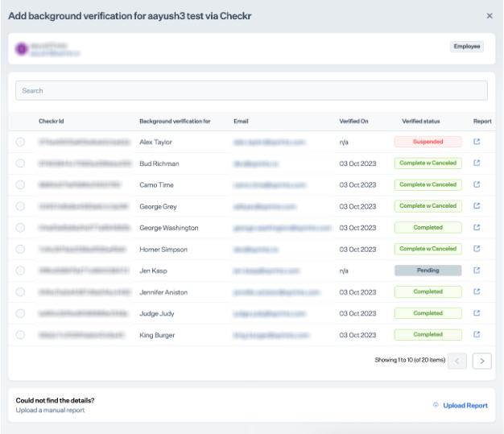504x434 pixels.
Task: Select the radio button for George Grey
Action: click(20, 206)
